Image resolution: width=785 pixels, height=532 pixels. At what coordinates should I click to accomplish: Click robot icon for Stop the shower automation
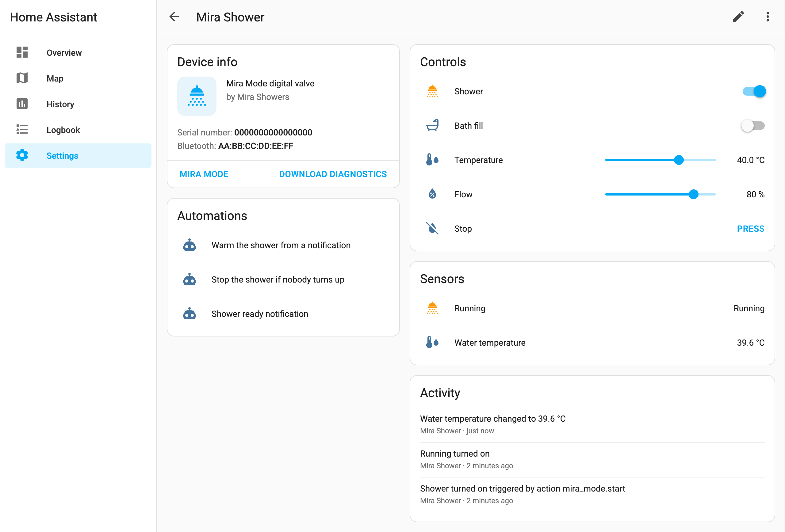[190, 279]
